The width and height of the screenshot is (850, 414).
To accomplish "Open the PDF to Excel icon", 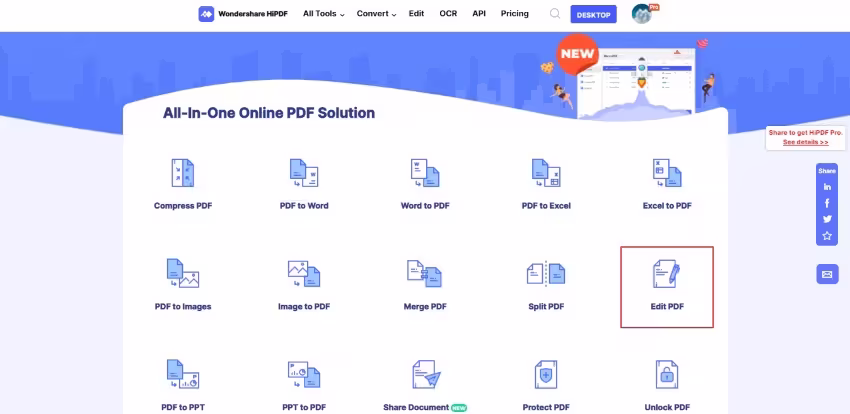I will pos(546,173).
